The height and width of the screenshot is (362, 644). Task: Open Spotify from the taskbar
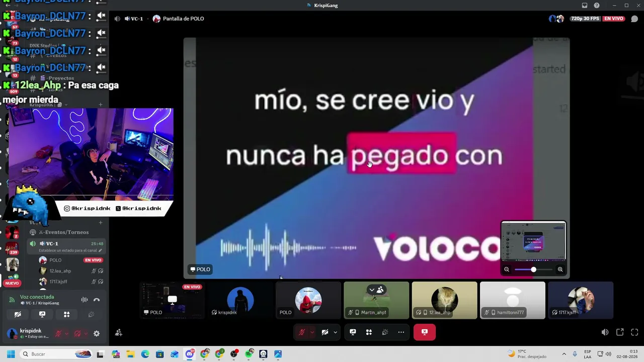click(249, 354)
